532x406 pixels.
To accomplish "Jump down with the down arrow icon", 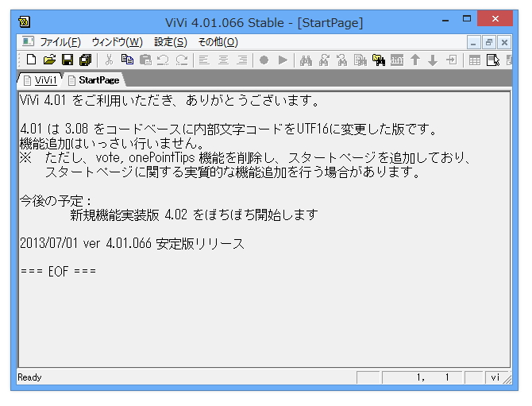I will point(433,60).
